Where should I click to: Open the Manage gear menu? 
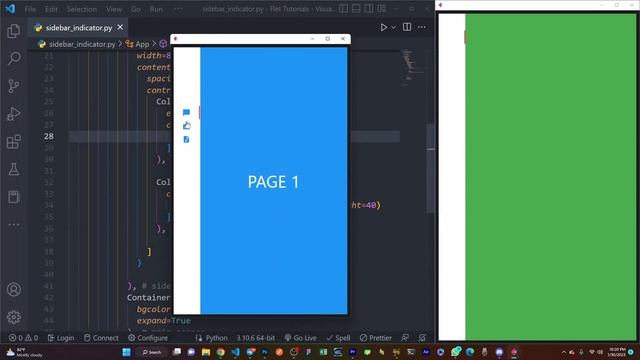click(13, 317)
